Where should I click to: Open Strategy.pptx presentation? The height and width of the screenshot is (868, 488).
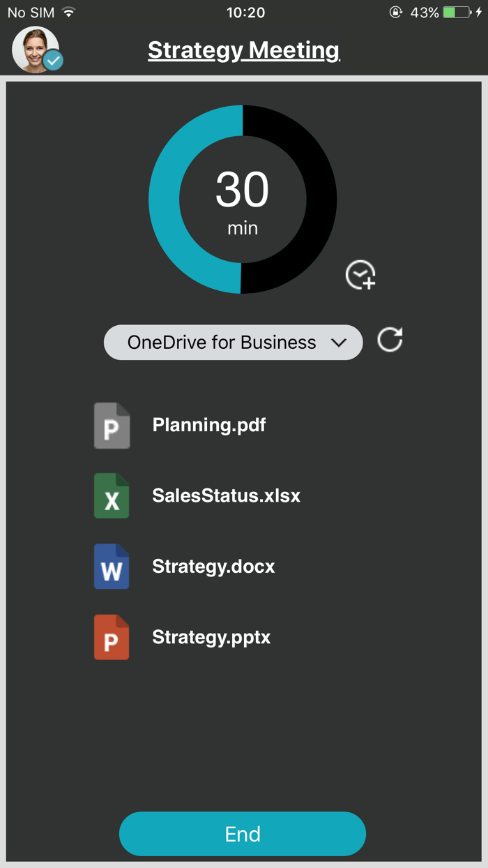tap(211, 637)
